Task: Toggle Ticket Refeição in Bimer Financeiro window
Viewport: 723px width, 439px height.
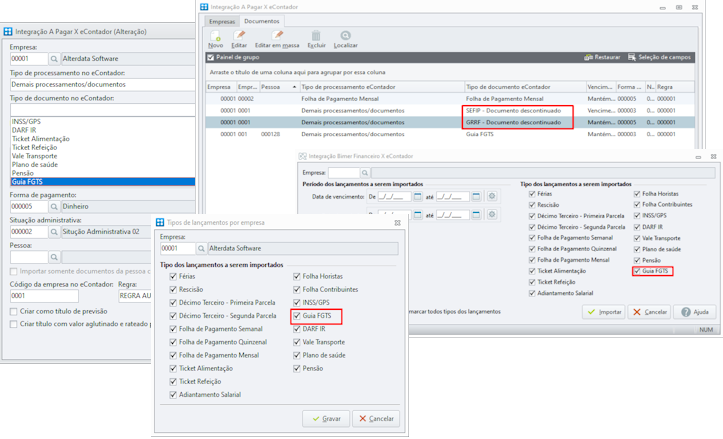Action: [532, 282]
